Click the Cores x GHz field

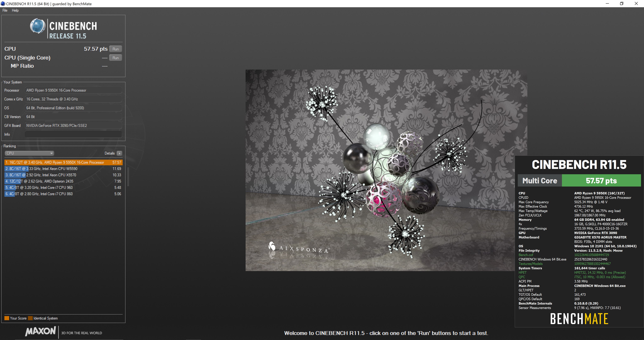[73, 99]
